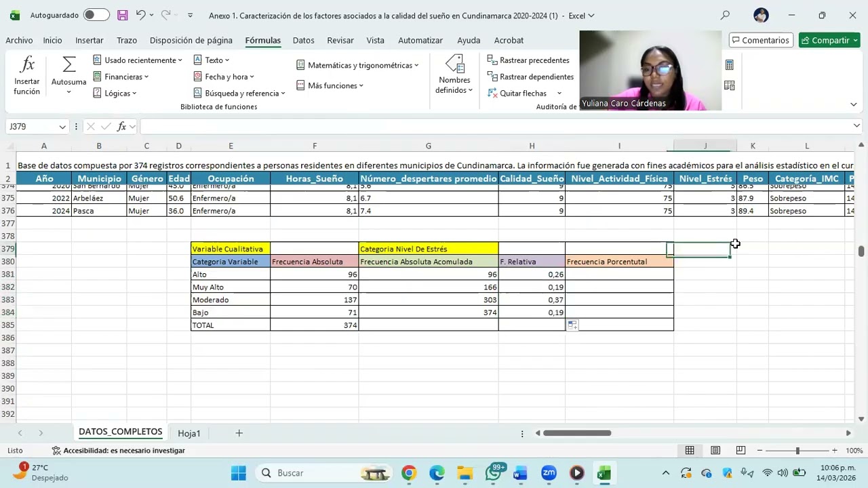Open Texto functions dropdown

212,60
